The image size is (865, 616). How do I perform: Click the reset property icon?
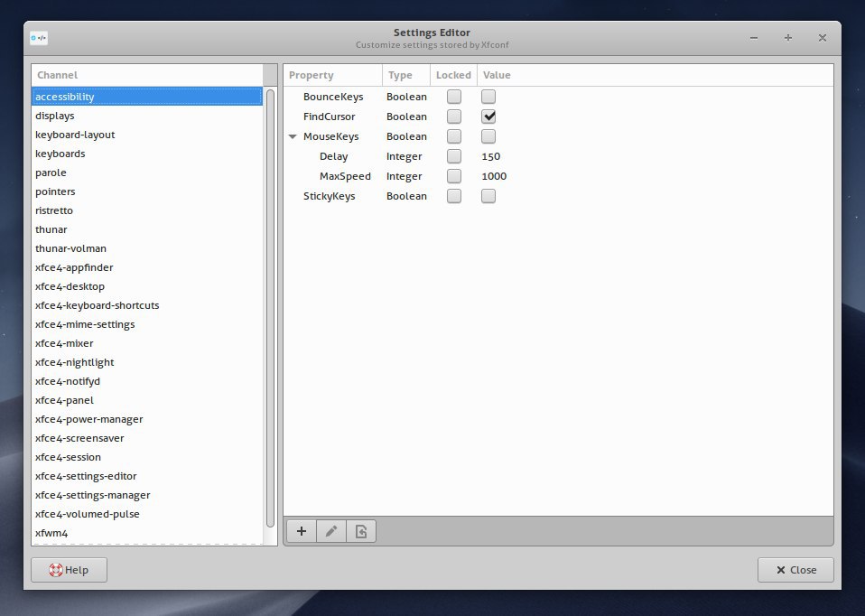(x=361, y=531)
